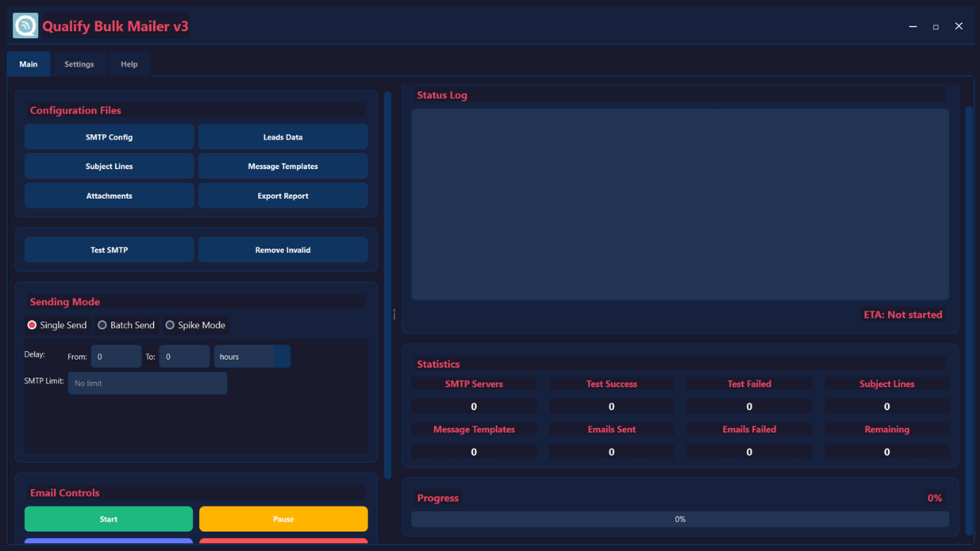Screen dimensions: 980x551
Task: Switch to the Settings tab
Action: click(x=79, y=64)
